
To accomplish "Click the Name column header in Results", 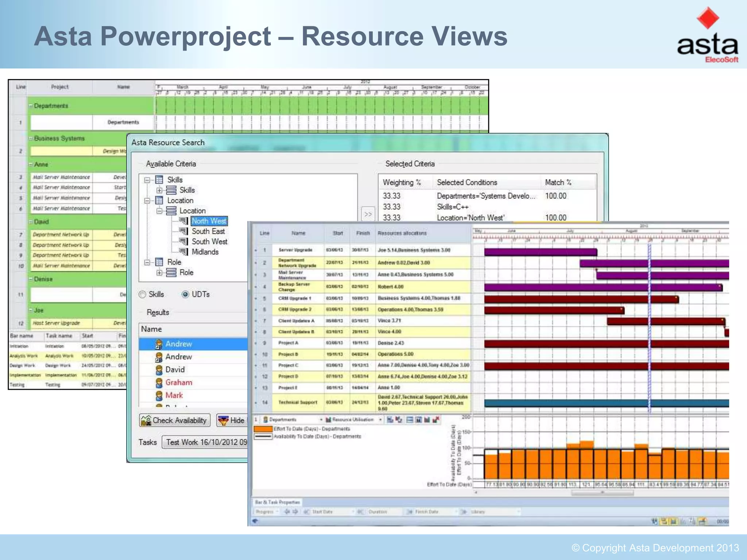I will pos(193,329).
